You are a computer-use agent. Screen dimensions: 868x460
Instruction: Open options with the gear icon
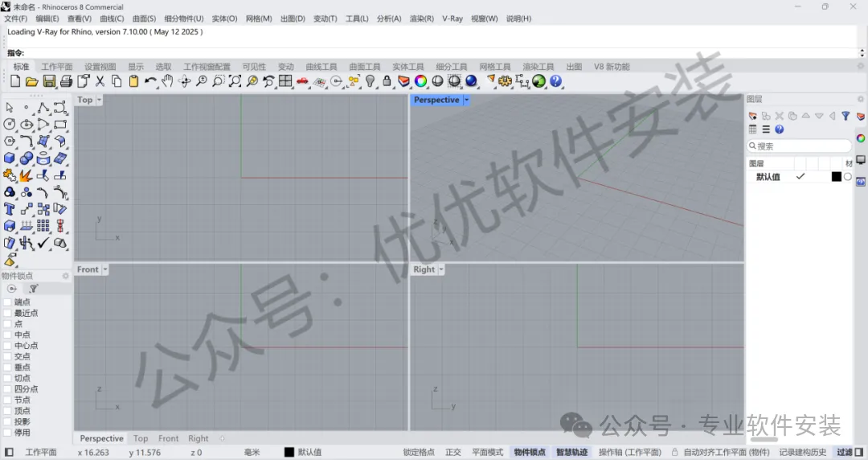point(505,81)
